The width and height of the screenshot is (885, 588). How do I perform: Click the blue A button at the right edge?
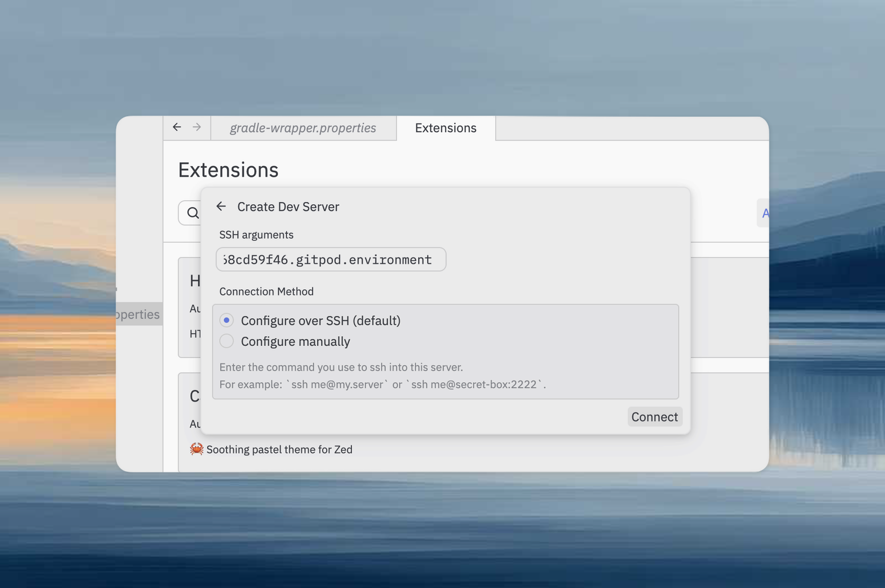(x=766, y=213)
